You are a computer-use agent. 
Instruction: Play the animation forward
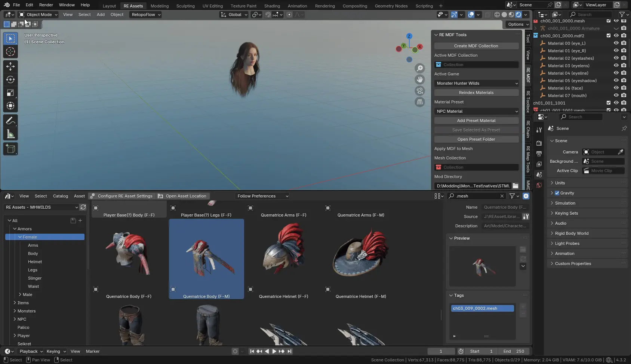tap(274, 351)
